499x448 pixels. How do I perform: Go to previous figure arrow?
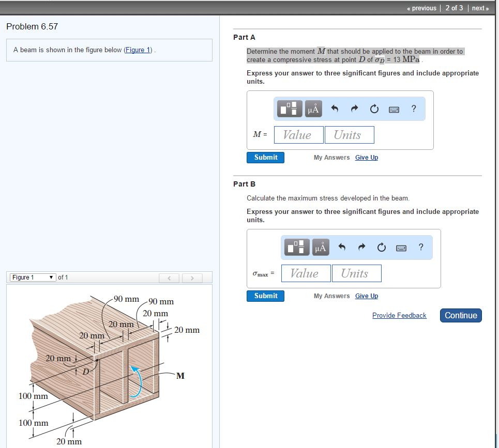tap(169, 278)
